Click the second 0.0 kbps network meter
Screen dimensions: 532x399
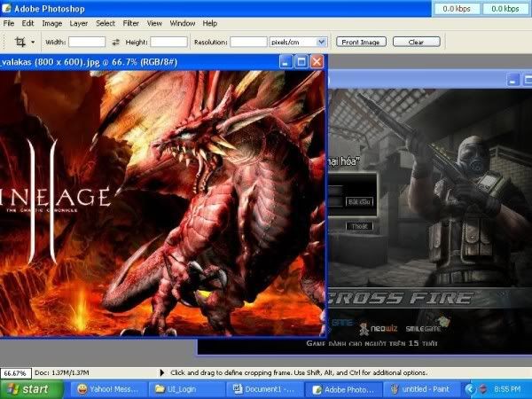(505, 9)
